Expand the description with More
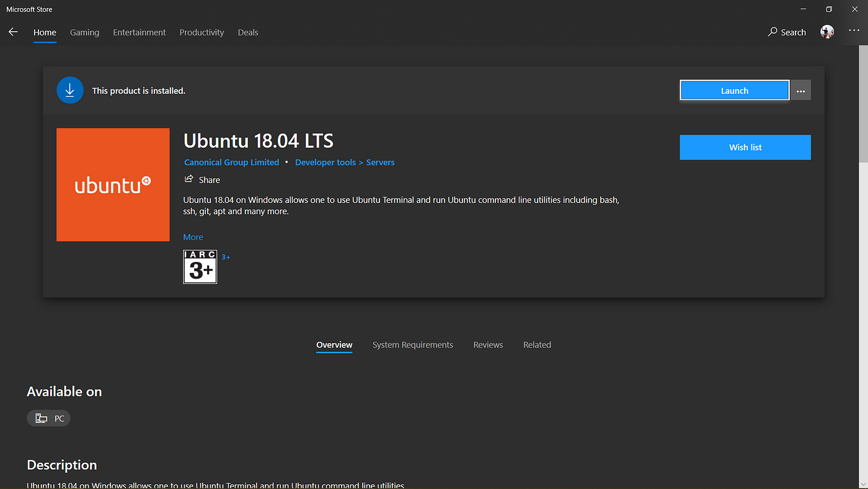The height and width of the screenshot is (489, 868). click(193, 237)
